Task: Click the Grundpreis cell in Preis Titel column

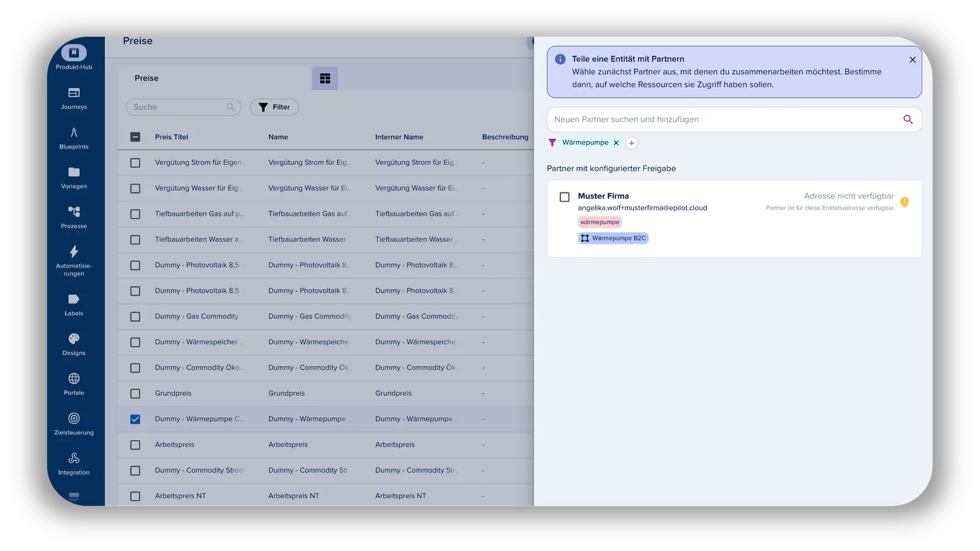Action: tap(173, 393)
